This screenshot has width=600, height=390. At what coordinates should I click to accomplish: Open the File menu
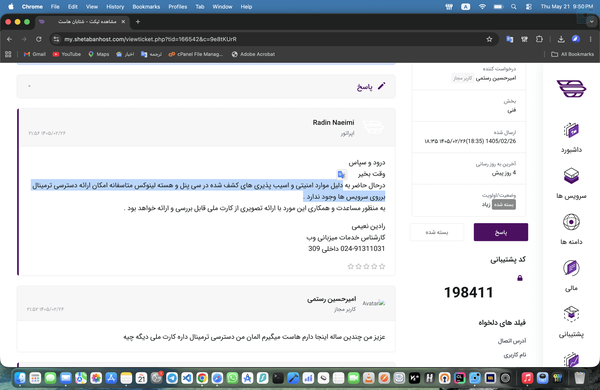click(x=55, y=7)
